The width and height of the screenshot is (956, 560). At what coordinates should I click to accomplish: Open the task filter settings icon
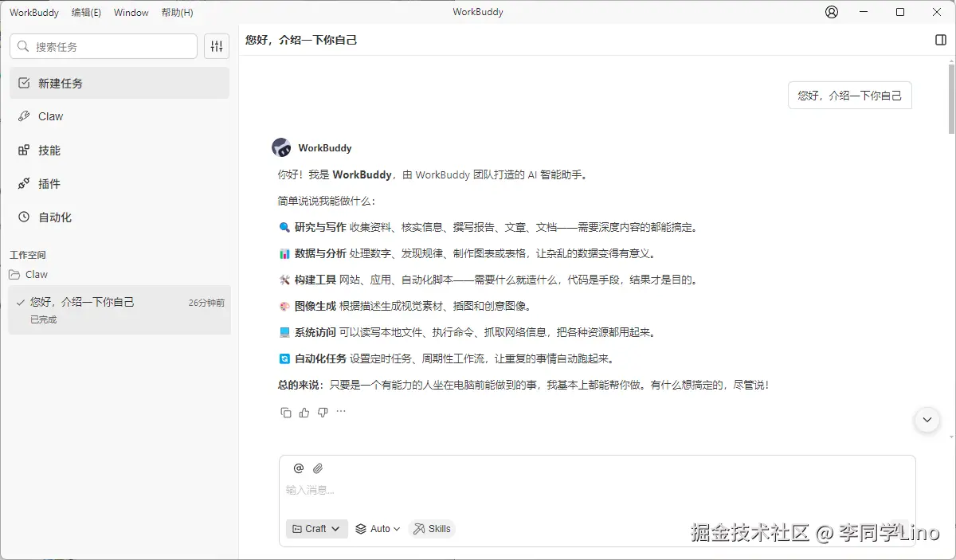point(217,46)
